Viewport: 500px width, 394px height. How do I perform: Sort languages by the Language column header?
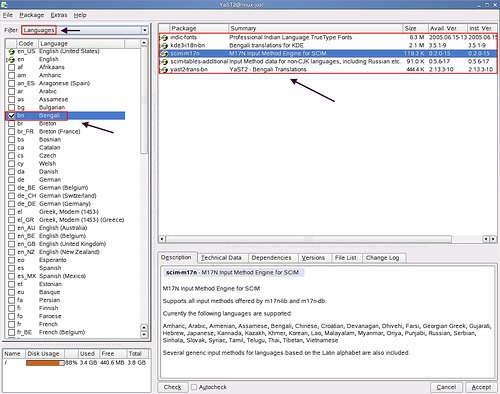coord(81,44)
